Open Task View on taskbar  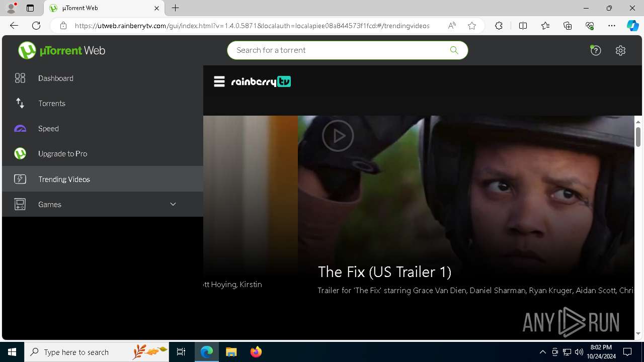pos(181,352)
